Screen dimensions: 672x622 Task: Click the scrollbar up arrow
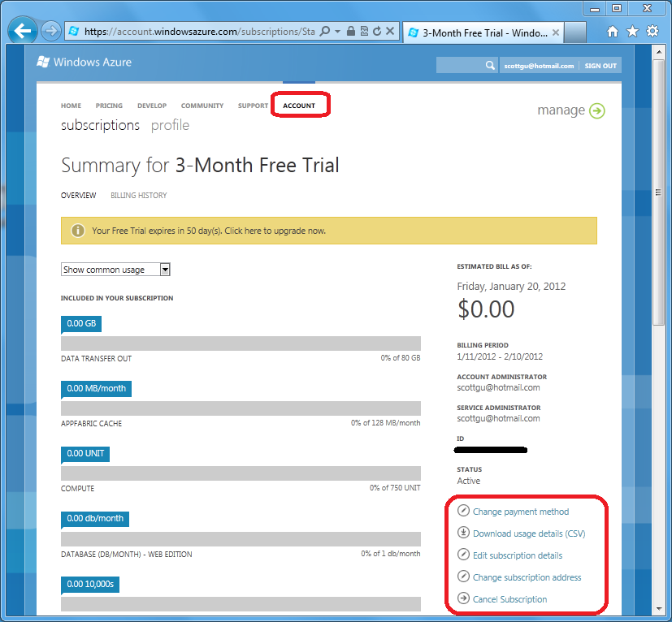coord(658,51)
